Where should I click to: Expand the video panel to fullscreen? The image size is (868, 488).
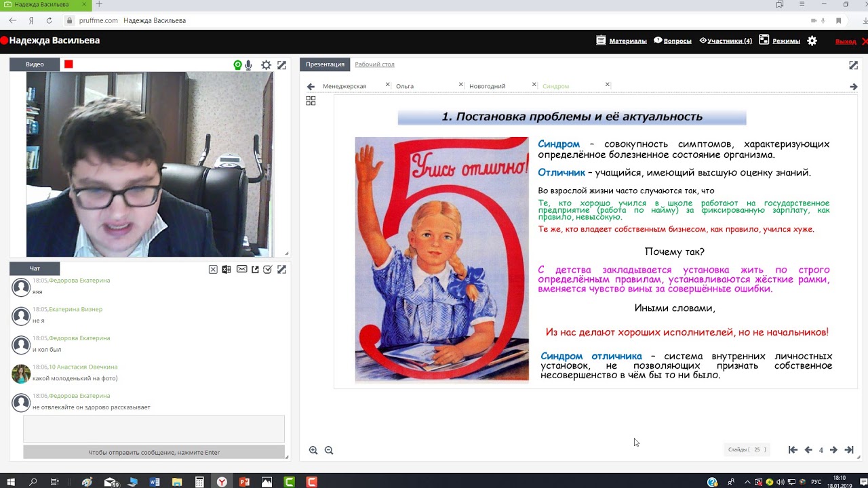tap(282, 65)
